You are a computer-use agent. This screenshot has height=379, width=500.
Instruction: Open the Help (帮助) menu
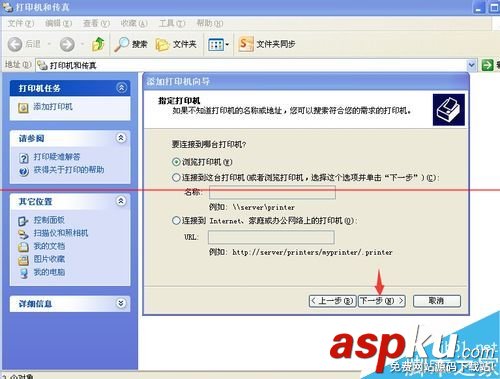point(210,23)
